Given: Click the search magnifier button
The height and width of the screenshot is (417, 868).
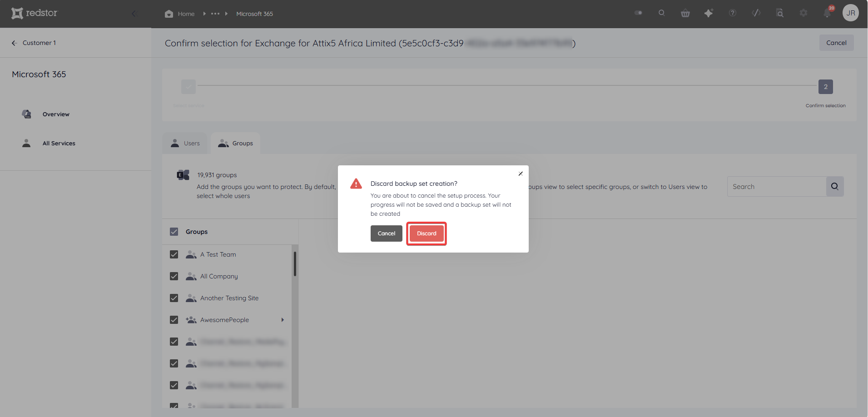Looking at the screenshot, I should click(835, 186).
